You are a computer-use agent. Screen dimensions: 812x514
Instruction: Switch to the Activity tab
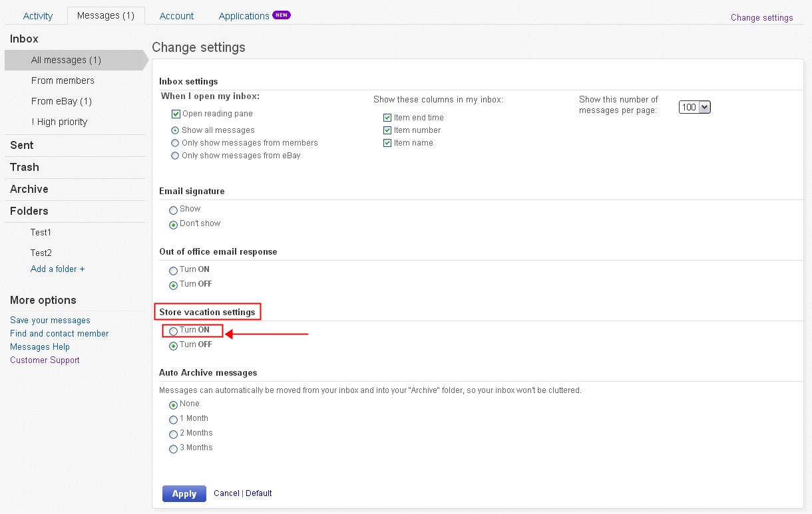38,16
